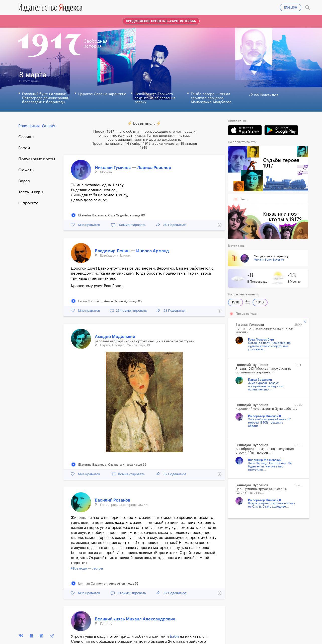This screenshot has width=322, height=644.
Task: Open the О проекте page
Action: click(x=28, y=203)
